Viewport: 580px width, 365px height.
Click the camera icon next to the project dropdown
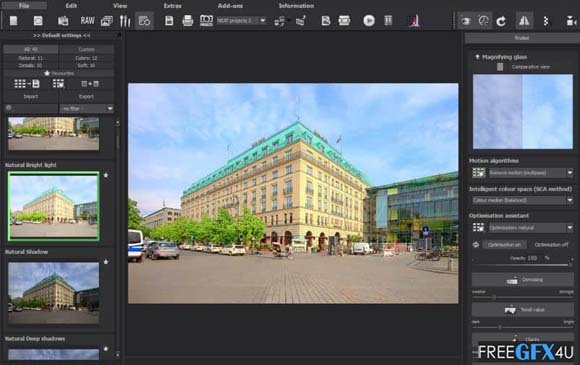206,20
